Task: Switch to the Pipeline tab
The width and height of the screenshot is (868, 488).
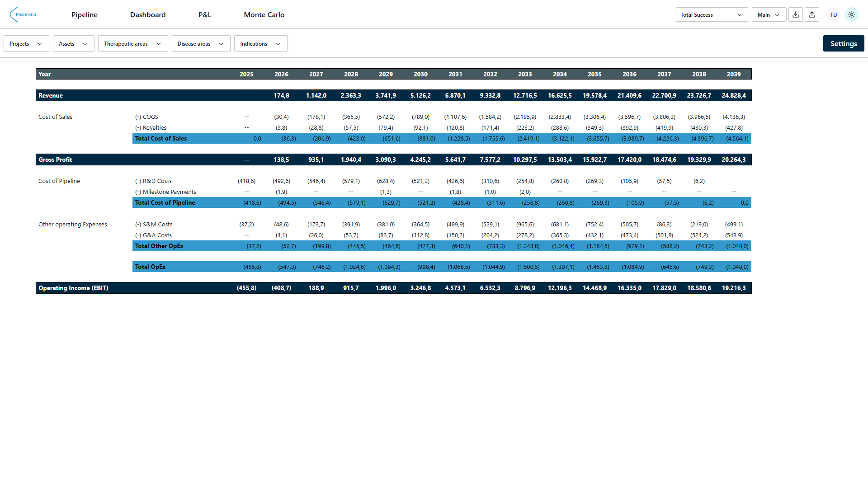Action: pos(84,14)
